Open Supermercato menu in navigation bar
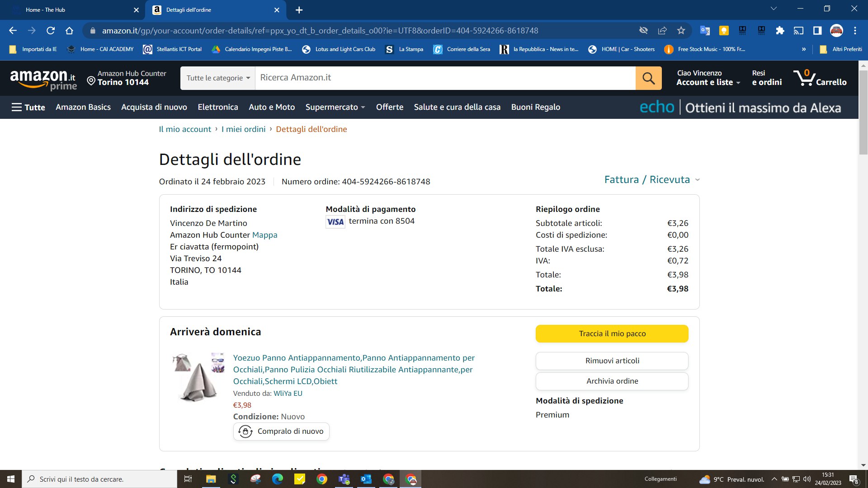The image size is (868, 488). tap(335, 107)
